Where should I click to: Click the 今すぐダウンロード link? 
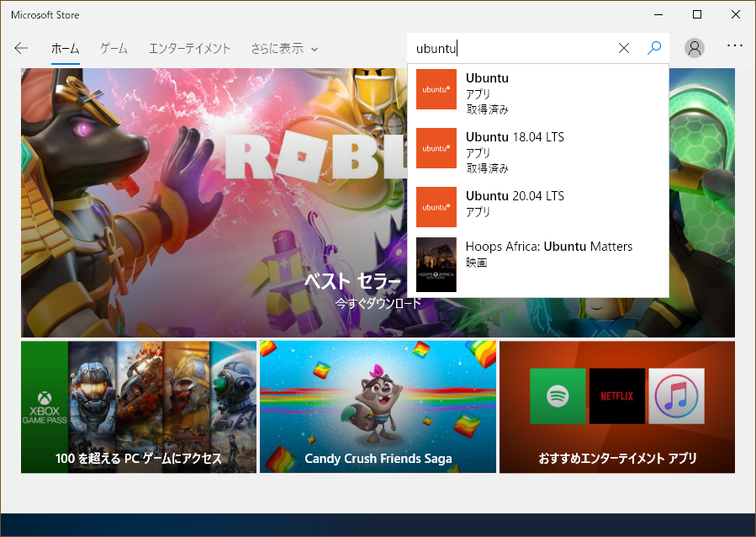tap(378, 304)
